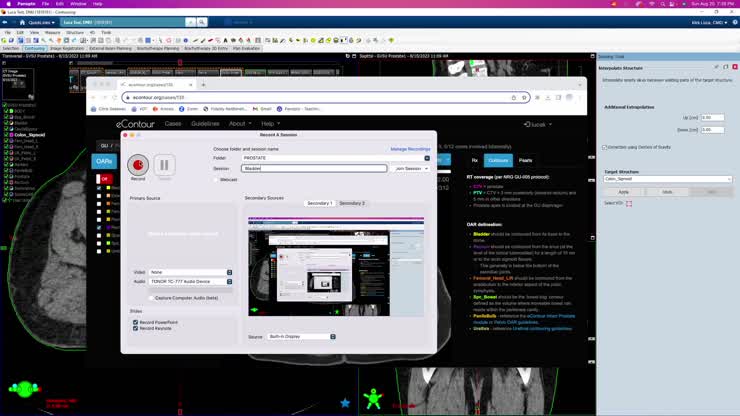Open the Pearls tab on eContour
This screenshot has width=740, height=416.
click(525, 161)
